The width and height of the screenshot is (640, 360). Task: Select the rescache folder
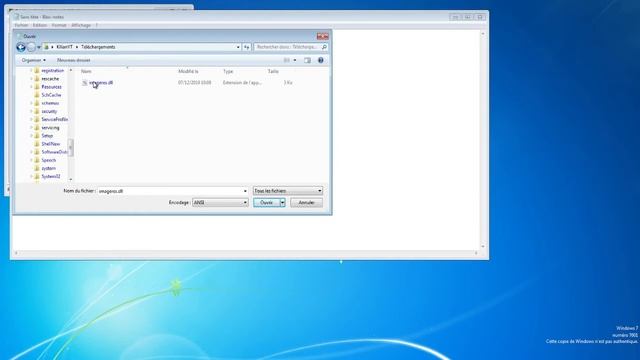pos(50,79)
